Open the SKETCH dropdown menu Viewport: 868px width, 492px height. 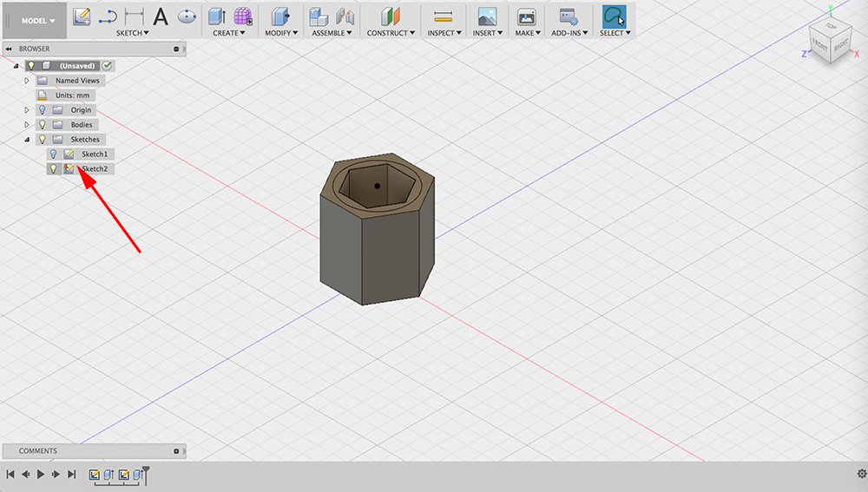(132, 33)
